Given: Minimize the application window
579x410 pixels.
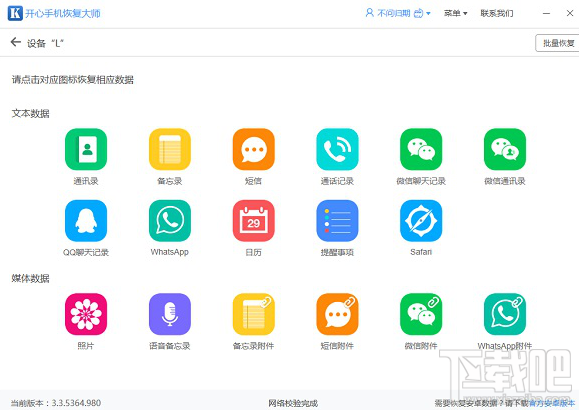Looking at the screenshot, I should pos(547,13).
